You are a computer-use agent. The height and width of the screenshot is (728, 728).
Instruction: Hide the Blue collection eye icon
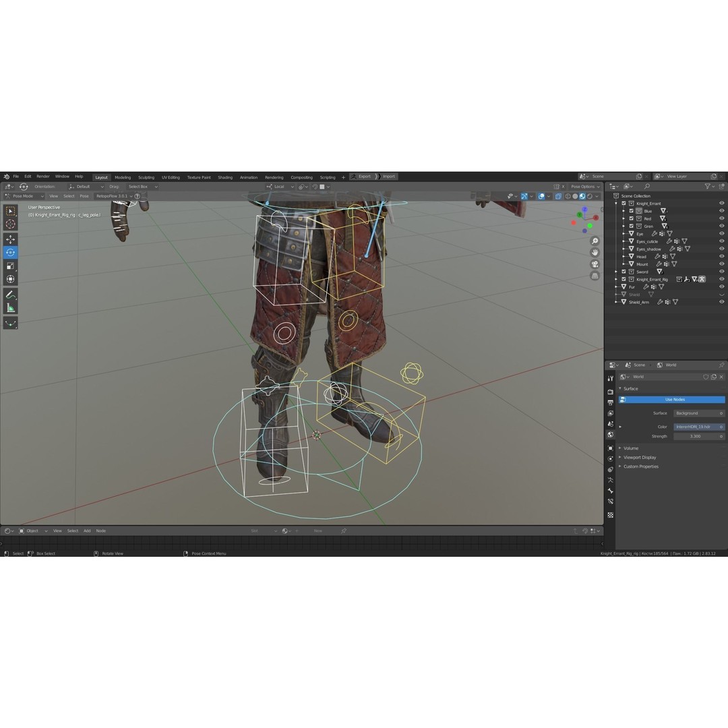(x=721, y=211)
